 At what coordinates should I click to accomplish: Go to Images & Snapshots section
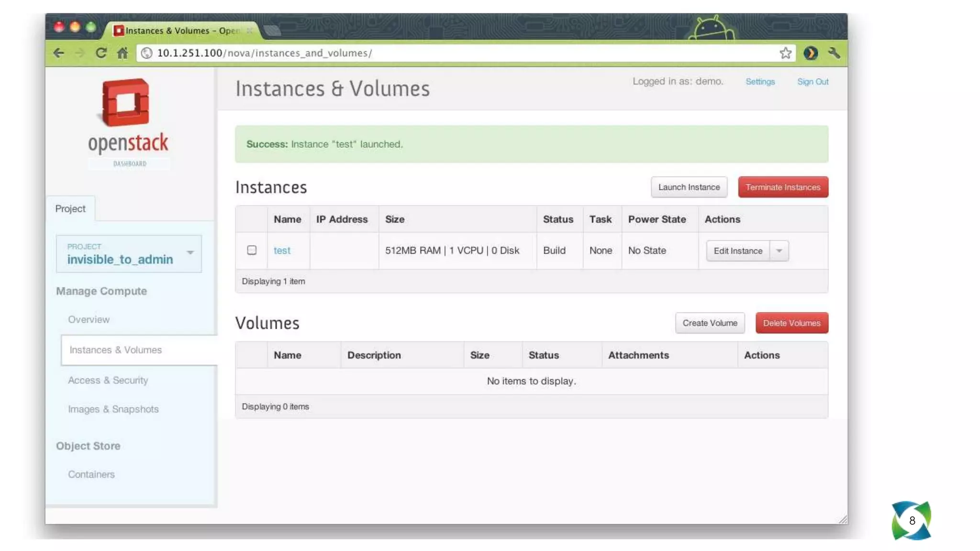pos(113,409)
